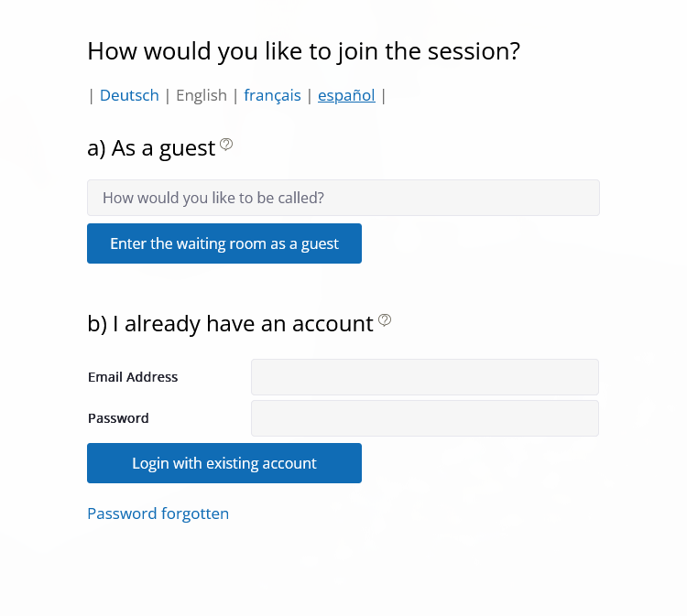Open the help icon beside As a guest
Image resolution: width=687 pixels, height=616 pixels.
(226, 144)
